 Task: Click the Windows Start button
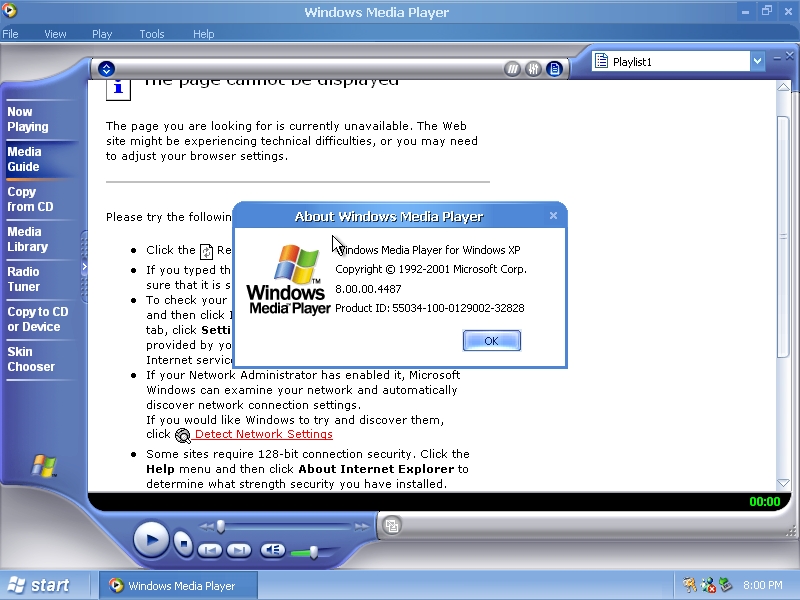tap(38, 585)
